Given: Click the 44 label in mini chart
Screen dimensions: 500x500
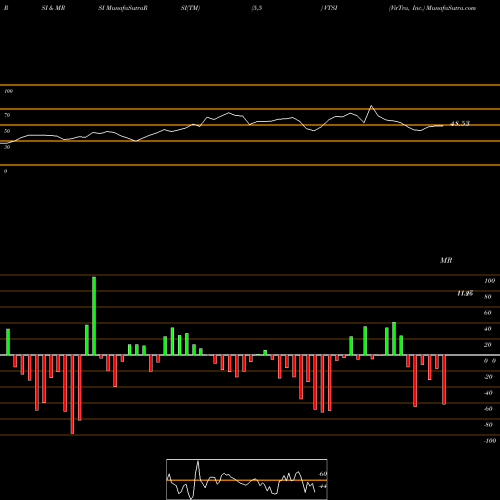Looking at the screenshot, I should (322, 486).
